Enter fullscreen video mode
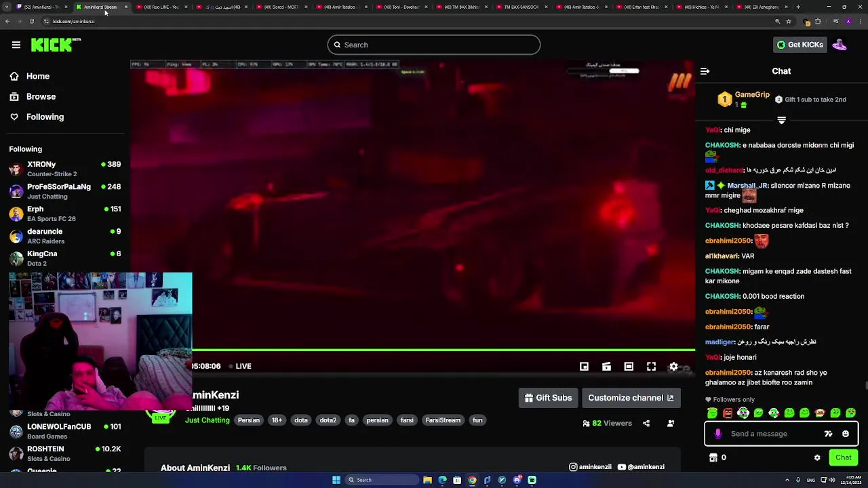Viewport: 868px width, 488px height. coord(651,367)
